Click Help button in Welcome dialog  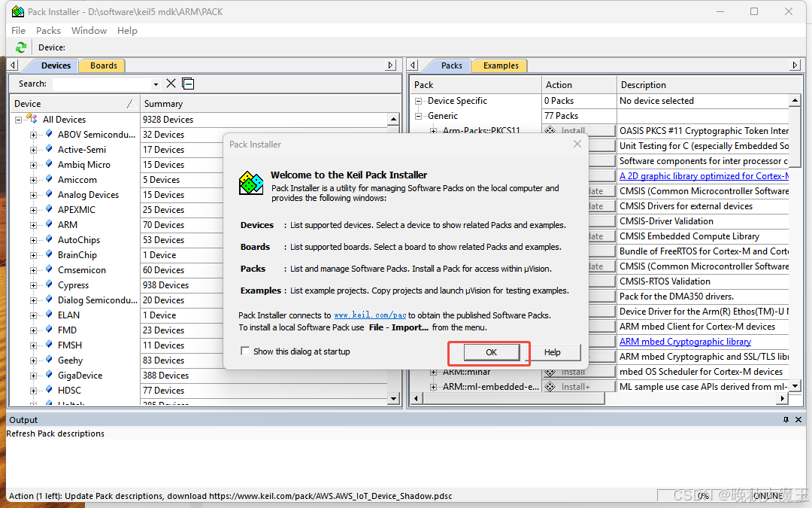pos(553,352)
